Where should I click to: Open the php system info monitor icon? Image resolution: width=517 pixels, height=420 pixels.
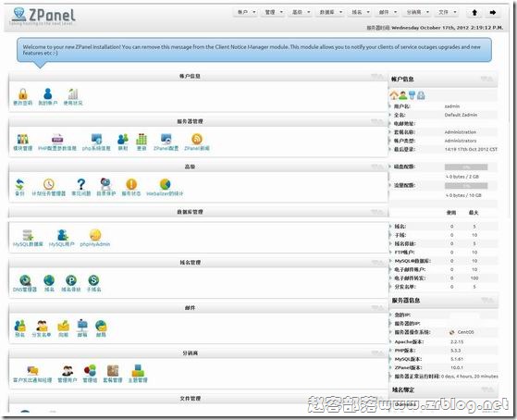(96, 140)
